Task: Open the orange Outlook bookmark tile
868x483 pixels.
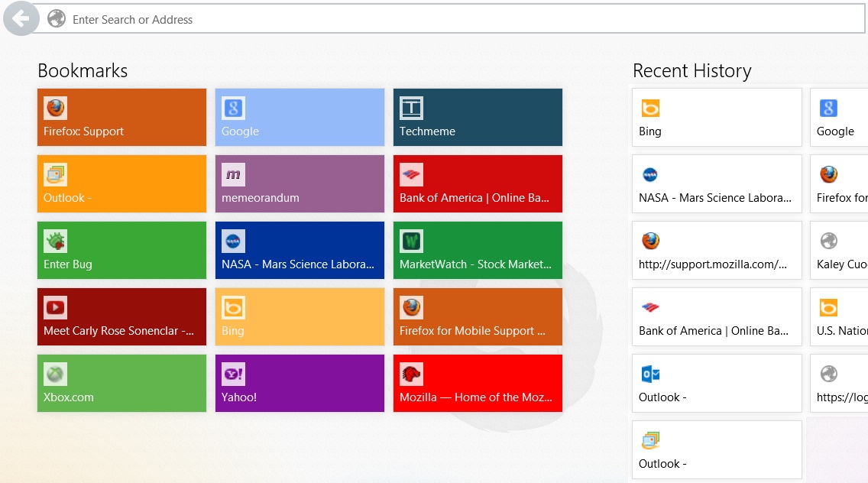Action: [x=121, y=183]
